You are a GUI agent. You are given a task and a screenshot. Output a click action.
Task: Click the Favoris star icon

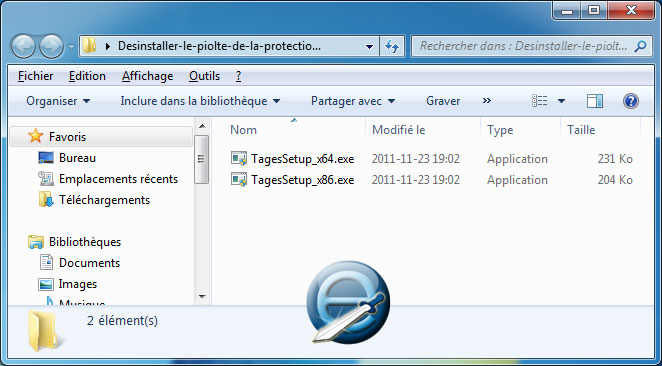click(35, 136)
